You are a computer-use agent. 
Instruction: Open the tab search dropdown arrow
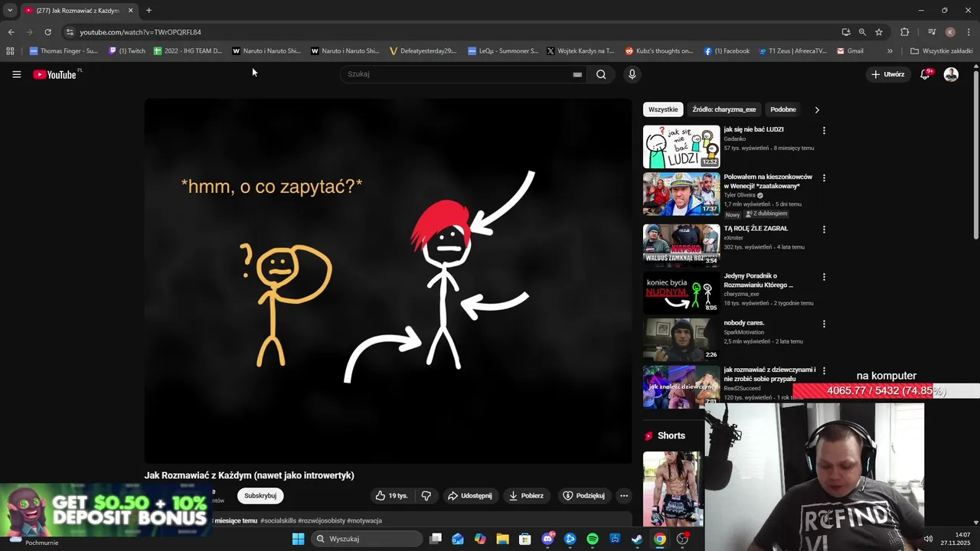click(10, 11)
